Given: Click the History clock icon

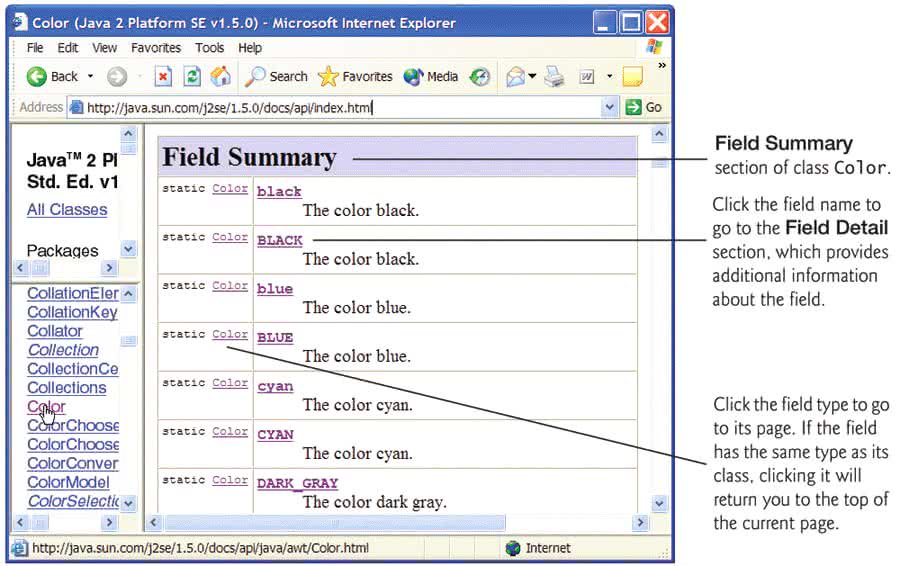Looking at the screenshot, I should pos(480,76).
